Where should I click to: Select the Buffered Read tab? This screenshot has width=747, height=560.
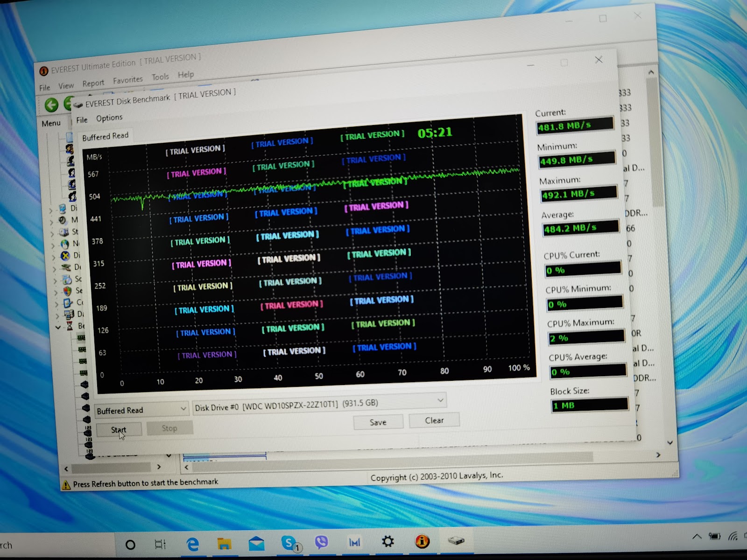[106, 137]
